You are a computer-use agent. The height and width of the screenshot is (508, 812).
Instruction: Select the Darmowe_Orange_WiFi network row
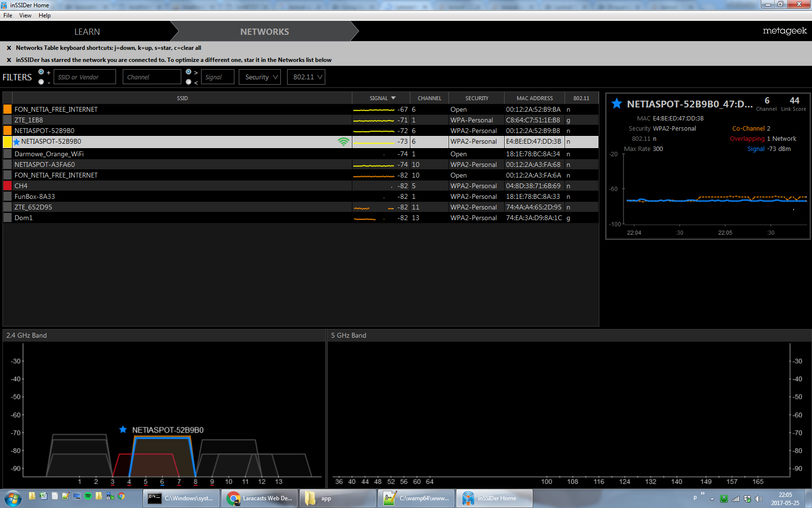[x=301, y=154]
